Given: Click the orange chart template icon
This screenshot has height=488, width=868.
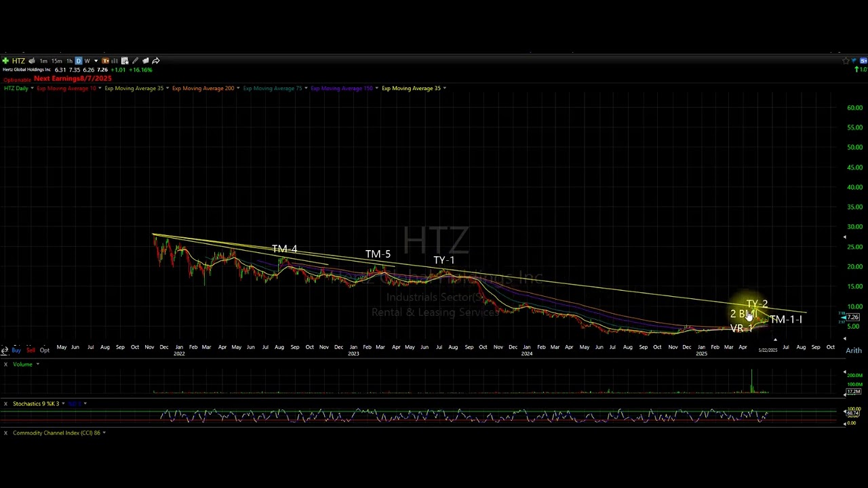Looking at the screenshot, I should pos(105,61).
